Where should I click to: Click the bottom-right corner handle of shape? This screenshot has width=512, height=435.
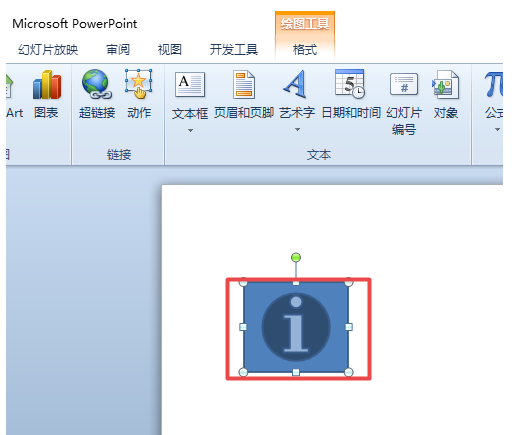click(349, 372)
